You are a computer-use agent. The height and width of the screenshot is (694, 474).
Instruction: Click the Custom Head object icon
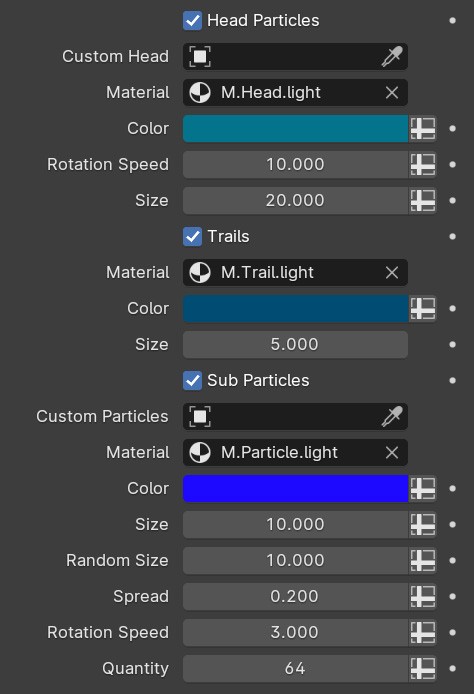[200, 57]
